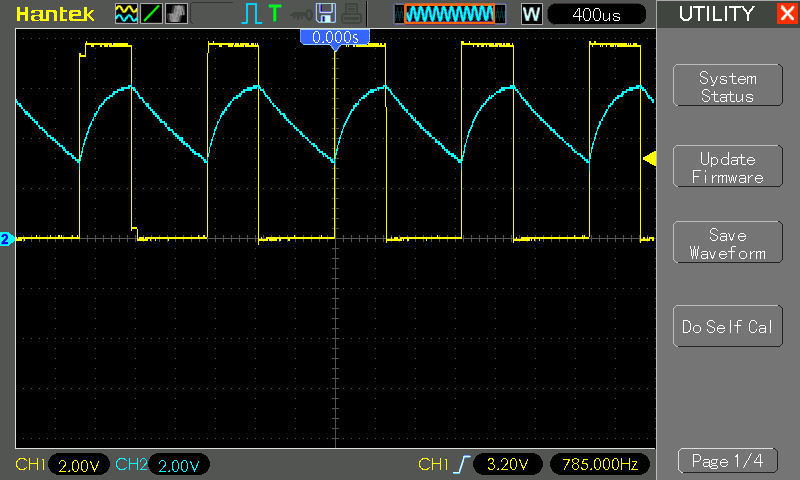Click Save Waveform button
Image resolution: width=800 pixels, height=480 pixels.
(728, 242)
